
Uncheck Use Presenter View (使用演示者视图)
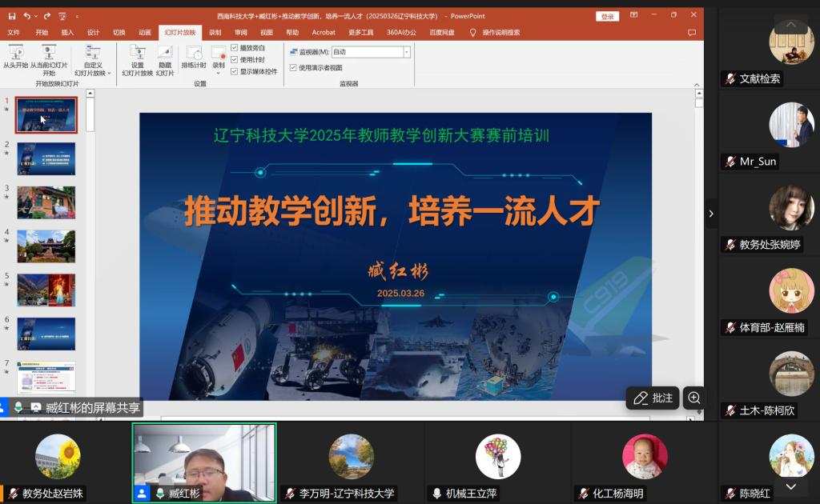(293, 67)
